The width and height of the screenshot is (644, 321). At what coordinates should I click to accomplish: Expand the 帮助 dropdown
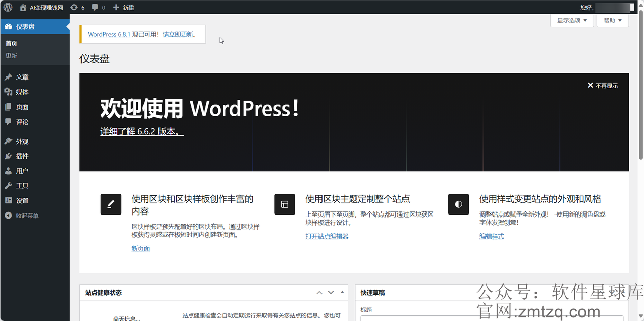tap(613, 21)
